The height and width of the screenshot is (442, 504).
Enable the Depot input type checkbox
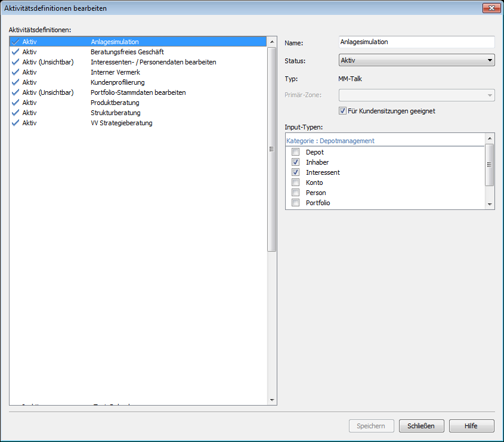coord(295,152)
